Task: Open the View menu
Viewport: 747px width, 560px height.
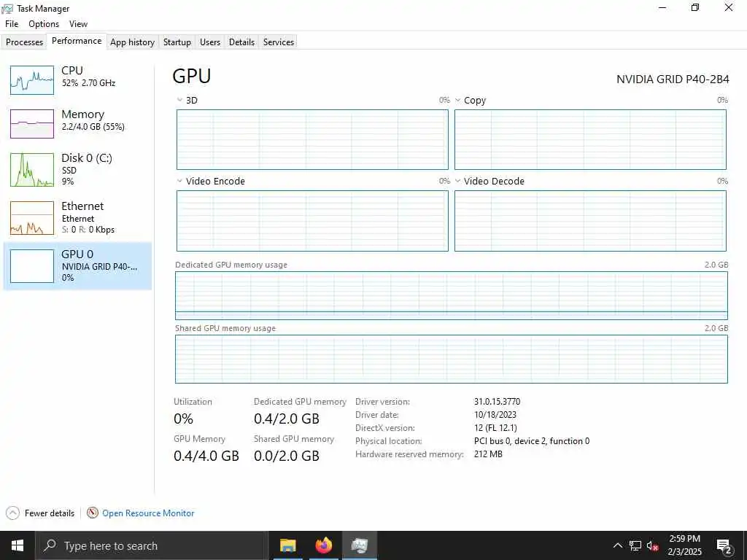Action: pos(78,24)
